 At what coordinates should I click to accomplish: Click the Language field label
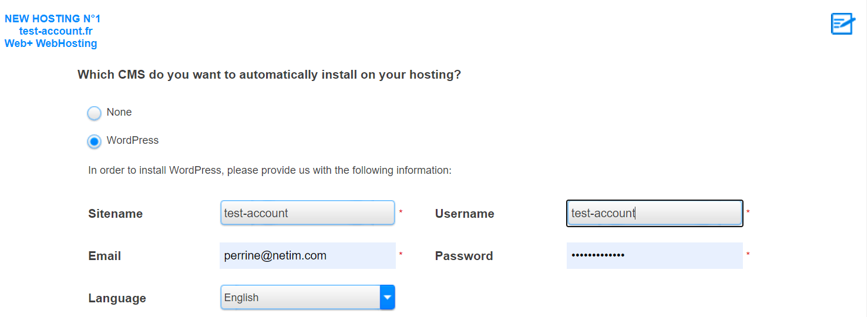coord(117,298)
